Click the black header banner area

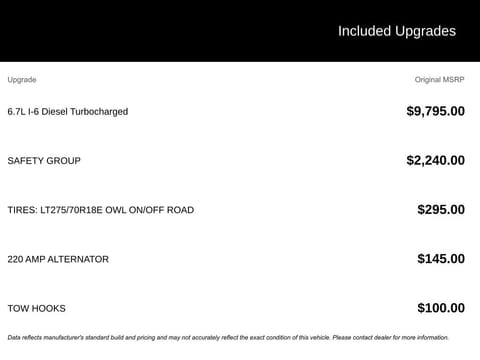click(240, 31)
